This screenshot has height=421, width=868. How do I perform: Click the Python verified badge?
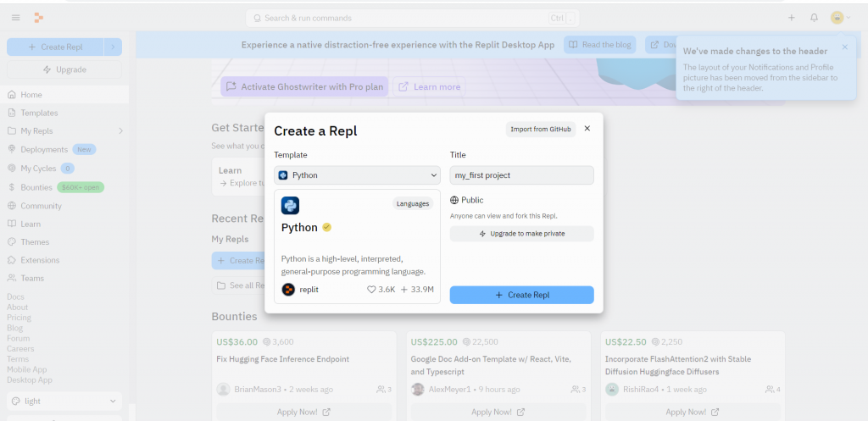(x=326, y=227)
